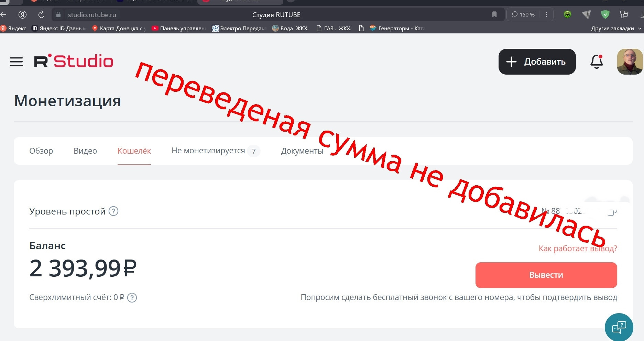
Task: Click the Сверхлимитный счёт: 0 ₽ text
Action: 77,297
